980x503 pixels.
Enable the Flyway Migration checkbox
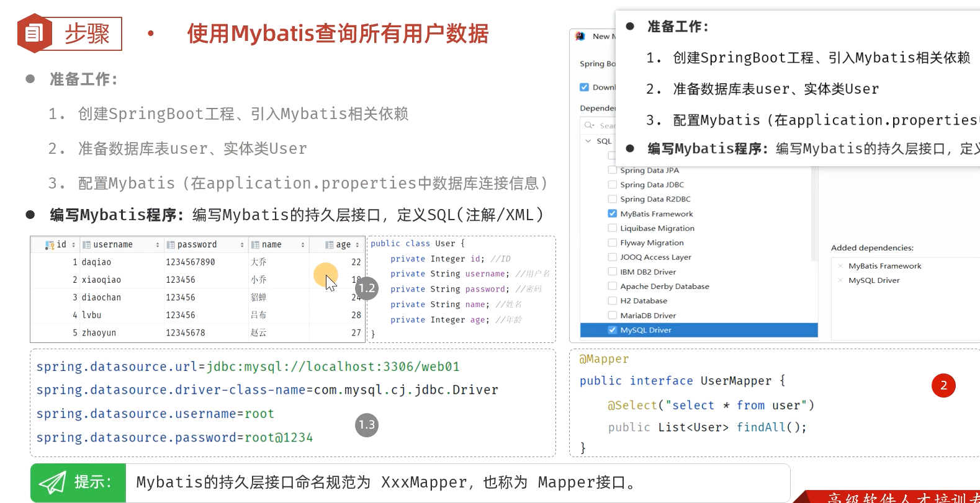pyautogui.click(x=613, y=243)
